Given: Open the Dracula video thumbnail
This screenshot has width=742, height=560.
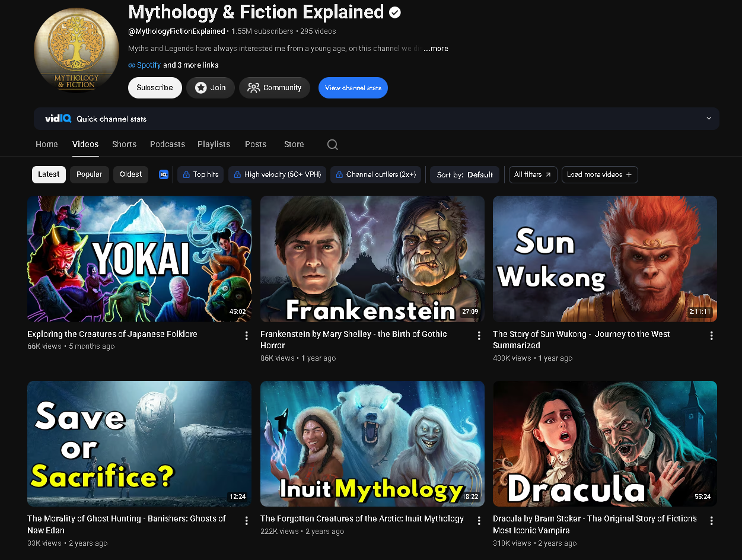Looking at the screenshot, I should tap(605, 444).
